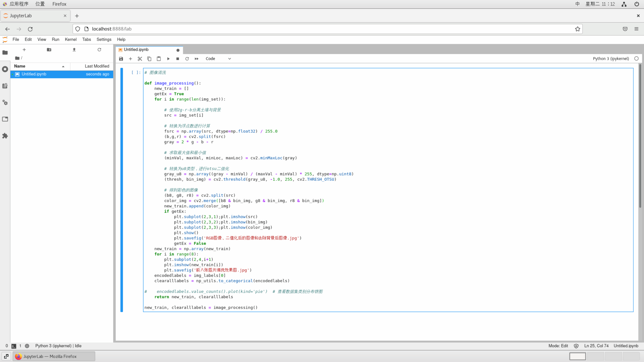Open the cell type Code dropdown

point(218,59)
